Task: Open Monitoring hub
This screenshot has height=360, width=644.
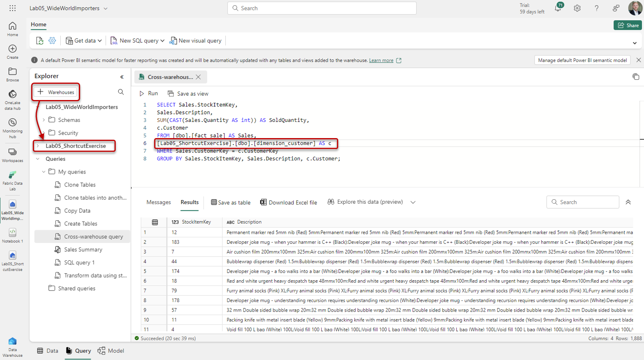Action: click(x=12, y=128)
